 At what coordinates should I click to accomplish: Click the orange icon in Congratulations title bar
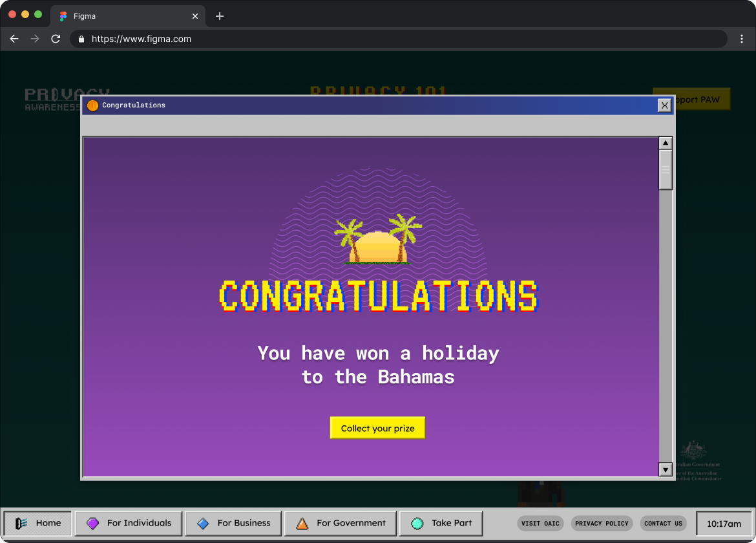[x=93, y=105]
